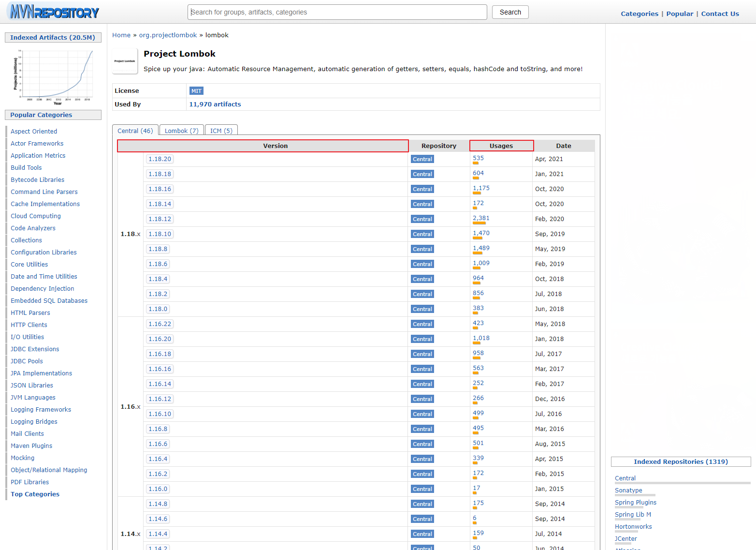Click the Central badge for version 1.16.22
The image size is (756, 550).
tap(422, 324)
